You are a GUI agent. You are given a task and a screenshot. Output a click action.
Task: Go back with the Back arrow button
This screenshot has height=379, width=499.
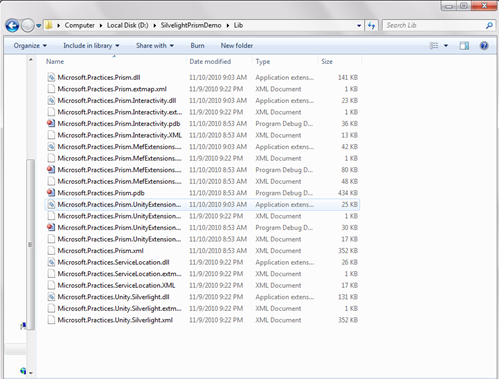(x=12, y=25)
